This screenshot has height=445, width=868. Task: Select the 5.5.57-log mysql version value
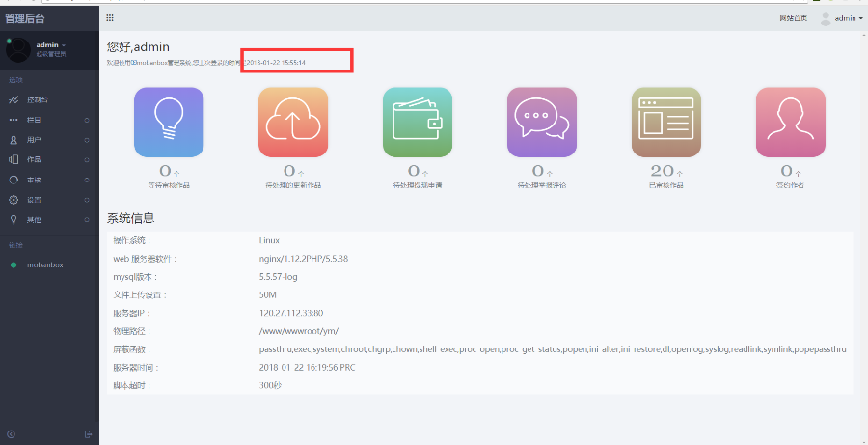[x=279, y=276]
